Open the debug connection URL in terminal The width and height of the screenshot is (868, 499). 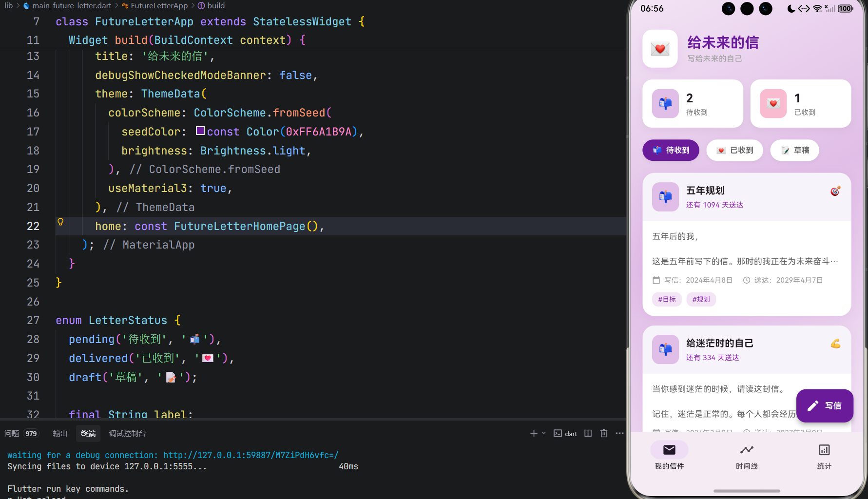click(x=251, y=455)
